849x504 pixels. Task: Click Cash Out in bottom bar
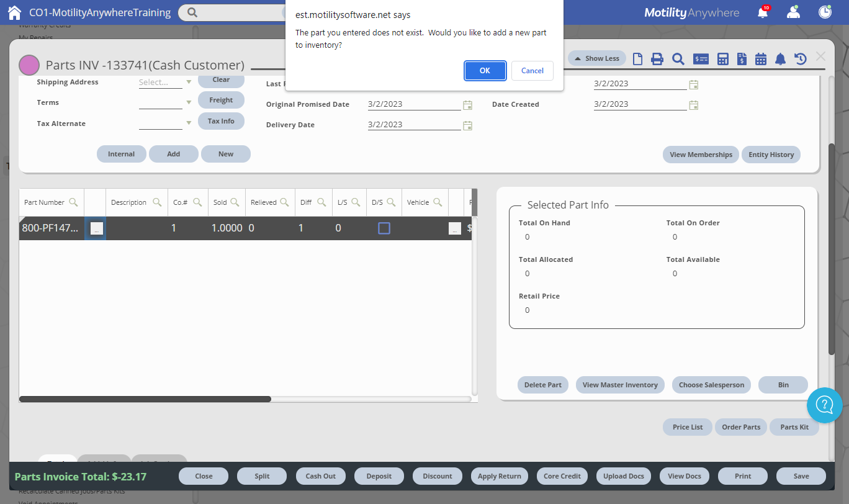pos(321,476)
